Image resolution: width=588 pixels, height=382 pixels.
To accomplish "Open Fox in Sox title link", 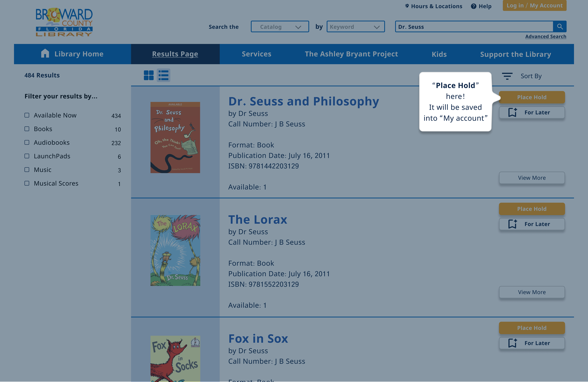I will 258,339.
